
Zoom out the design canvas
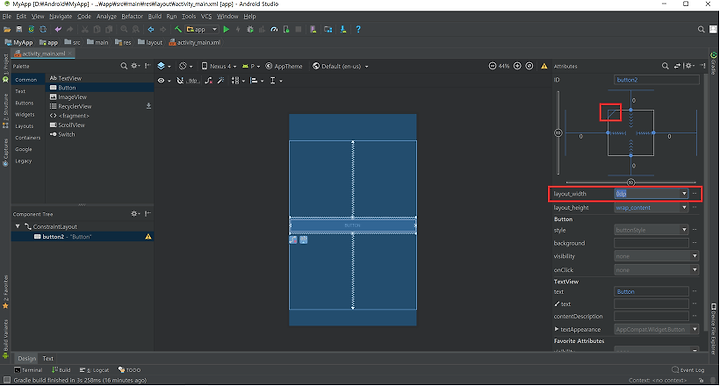[x=492, y=66]
